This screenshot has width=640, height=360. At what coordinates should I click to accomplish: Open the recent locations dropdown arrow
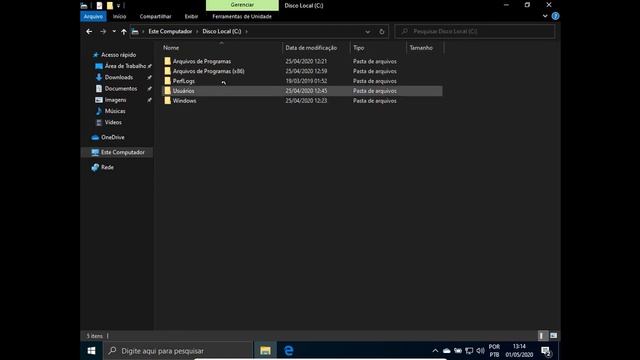[x=114, y=31]
